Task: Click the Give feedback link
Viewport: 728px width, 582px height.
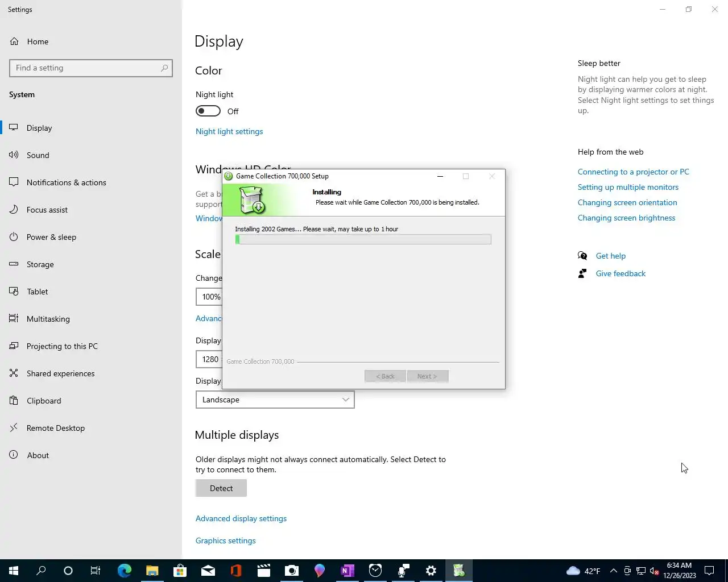Action: [x=621, y=273]
